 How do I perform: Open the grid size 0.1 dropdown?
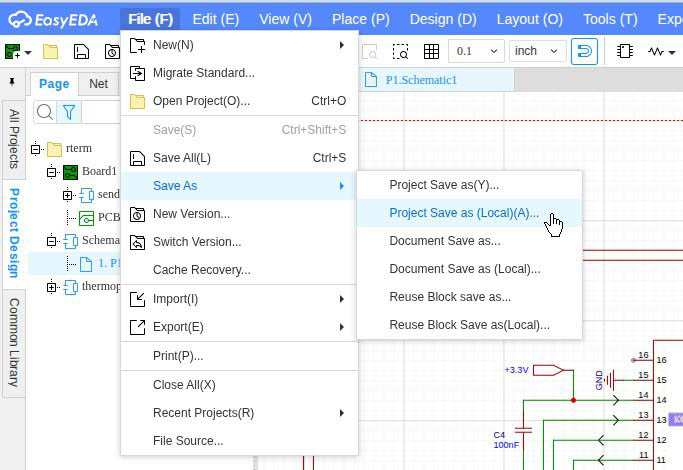pyautogui.click(x=477, y=51)
